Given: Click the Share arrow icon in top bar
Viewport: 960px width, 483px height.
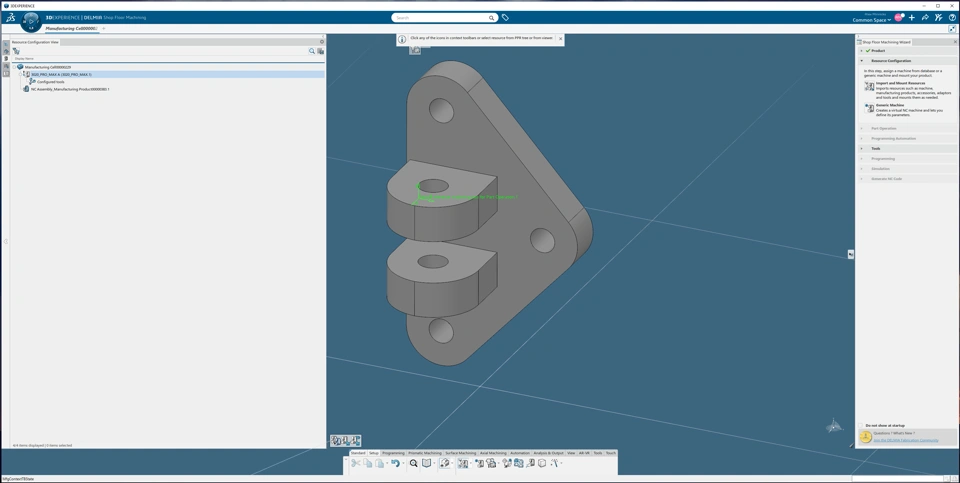Looking at the screenshot, I should tap(925, 18).
